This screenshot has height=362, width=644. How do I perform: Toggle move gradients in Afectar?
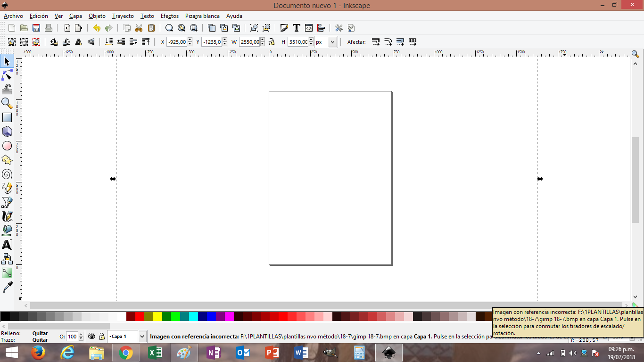pyautogui.click(x=400, y=42)
